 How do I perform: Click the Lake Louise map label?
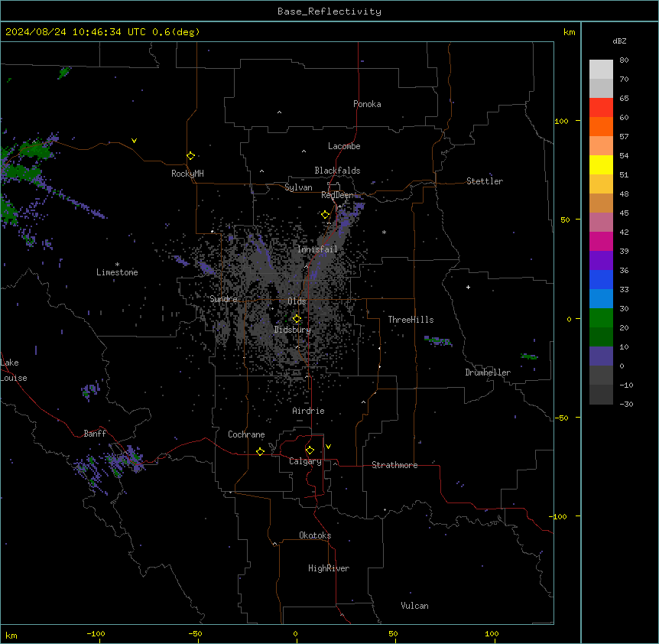[x=12, y=370]
